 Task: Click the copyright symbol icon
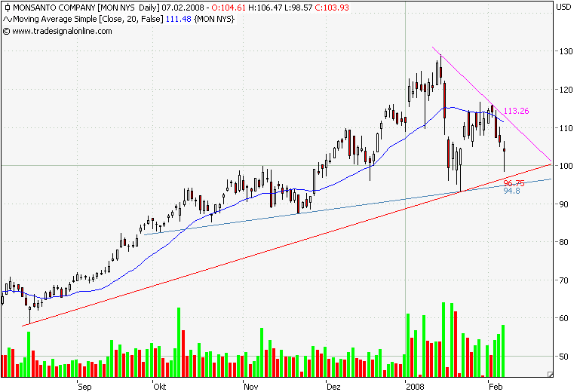(7, 31)
